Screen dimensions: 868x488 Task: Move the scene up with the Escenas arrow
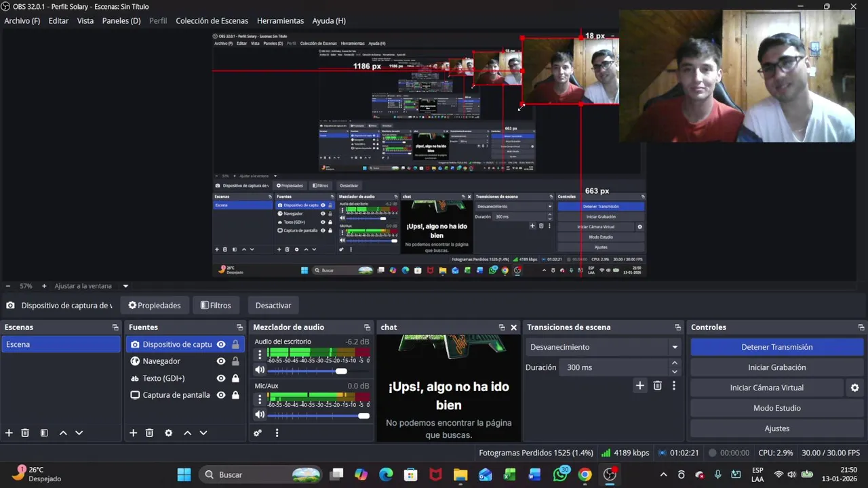click(x=63, y=432)
